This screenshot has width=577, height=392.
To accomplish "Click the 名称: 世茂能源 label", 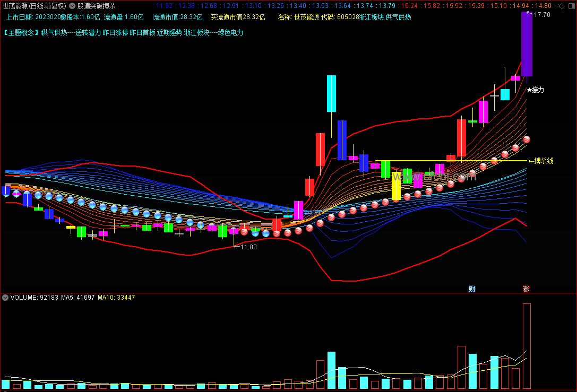I will [x=298, y=18].
